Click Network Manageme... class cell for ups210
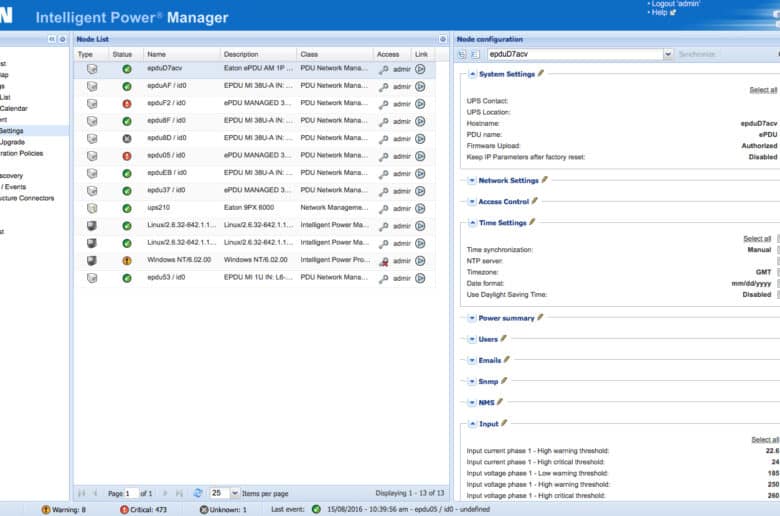This screenshot has height=516, width=780. (334, 207)
